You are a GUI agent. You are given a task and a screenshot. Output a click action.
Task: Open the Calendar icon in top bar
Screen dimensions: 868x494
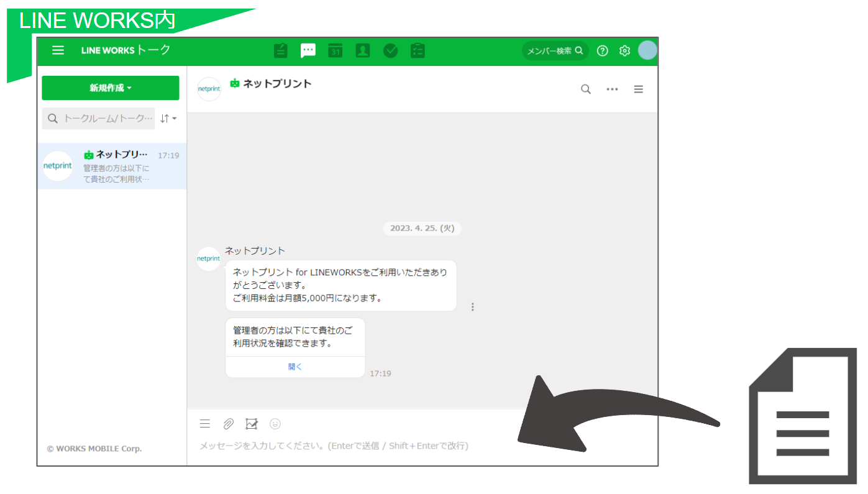click(336, 51)
